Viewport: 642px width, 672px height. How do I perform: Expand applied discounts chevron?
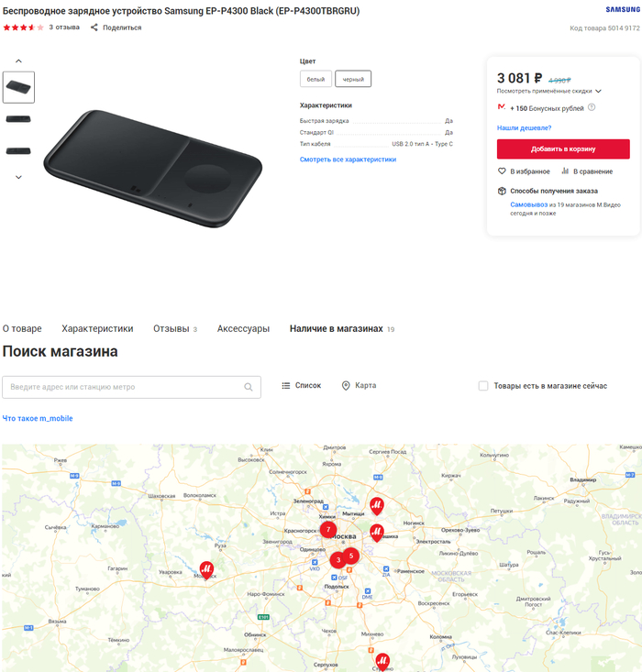tap(599, 91)
